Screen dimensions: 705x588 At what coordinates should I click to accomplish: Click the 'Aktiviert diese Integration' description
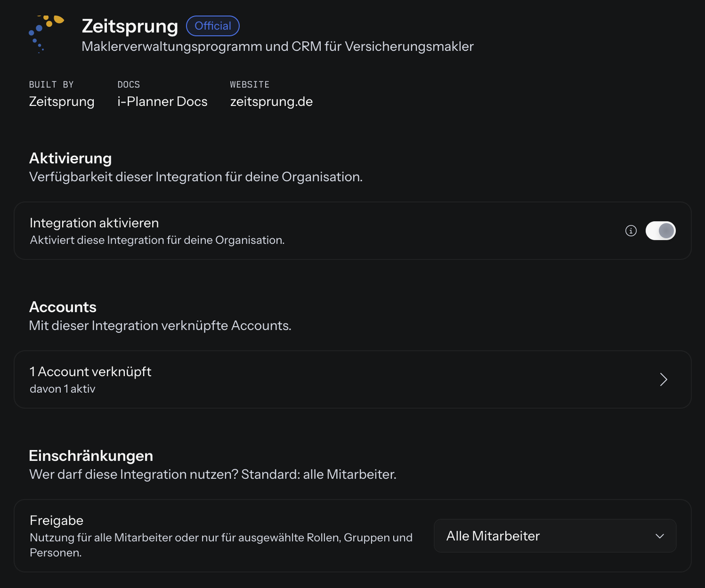click(157, 240)
